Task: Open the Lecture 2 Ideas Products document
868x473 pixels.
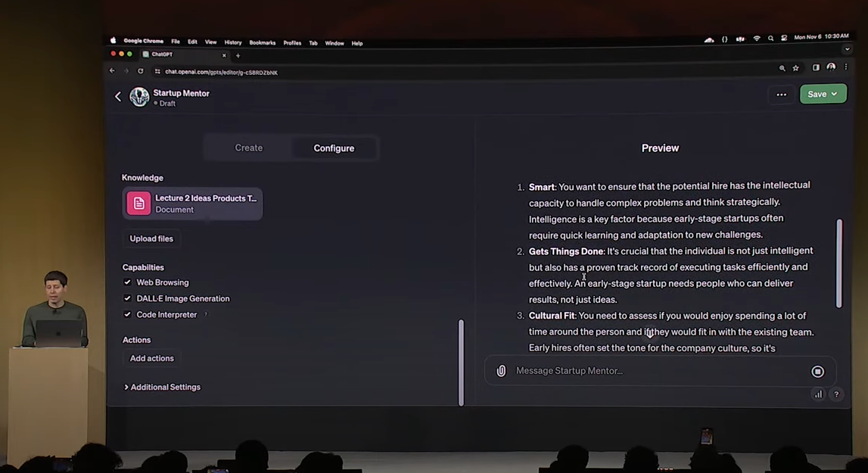Action: pyautogui.click(x=192, y=204)
